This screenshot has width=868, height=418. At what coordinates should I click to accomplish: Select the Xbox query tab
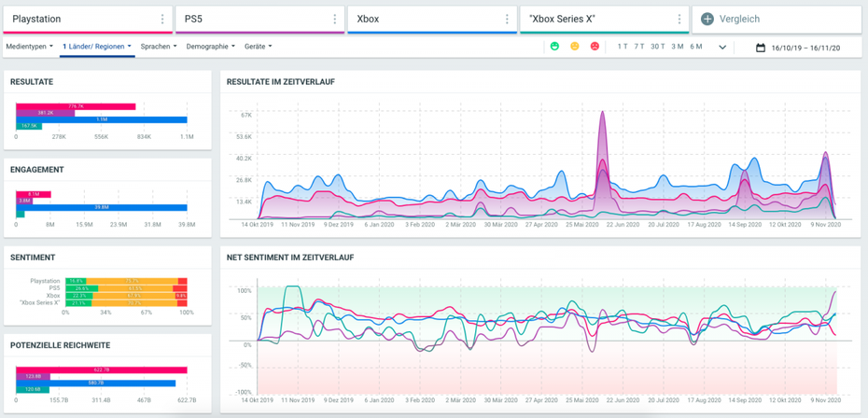click(x=432, y=20)
